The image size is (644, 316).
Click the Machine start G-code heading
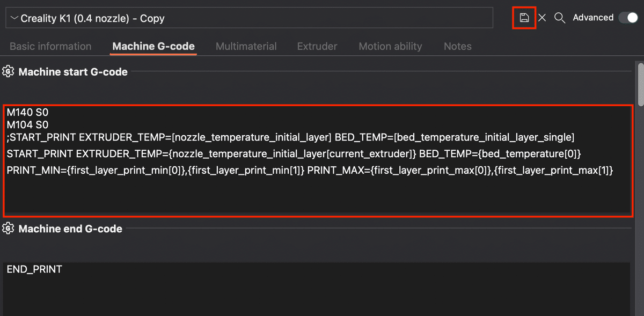pos(73,72)
